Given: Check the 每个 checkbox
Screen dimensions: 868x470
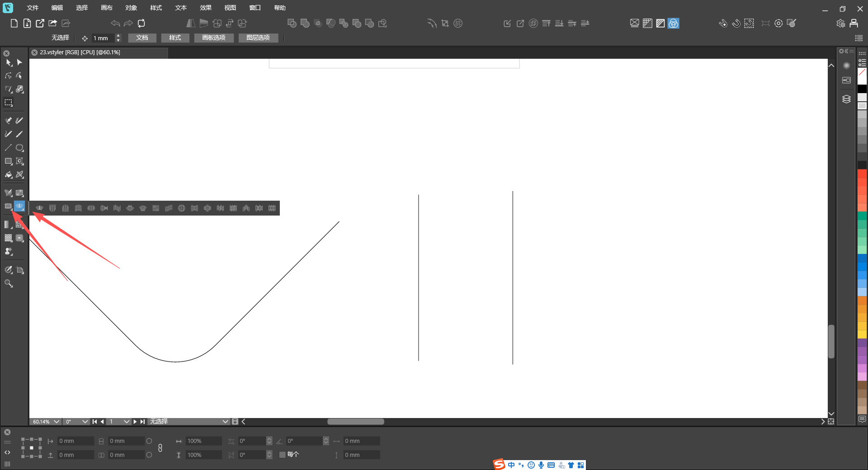Looking at the screenshot, I should pos(283,455).
